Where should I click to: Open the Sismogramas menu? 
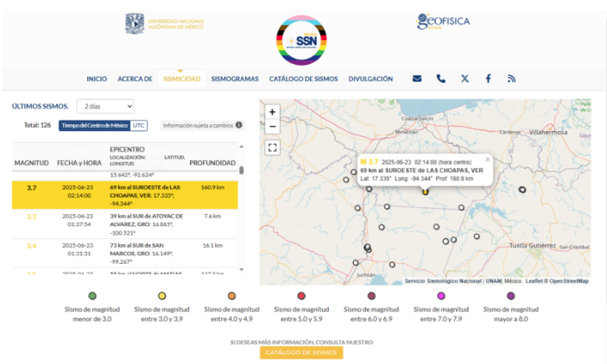[x=234, y=78]
